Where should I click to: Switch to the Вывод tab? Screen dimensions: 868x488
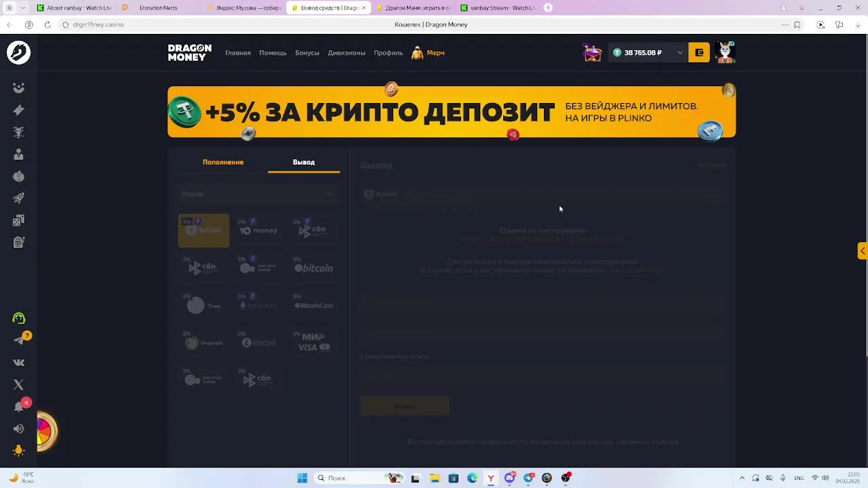pos(304,162)
